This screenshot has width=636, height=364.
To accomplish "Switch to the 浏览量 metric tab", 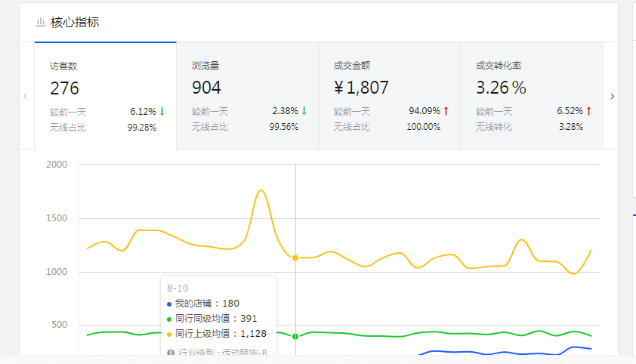I will click(x=247, y=96).
